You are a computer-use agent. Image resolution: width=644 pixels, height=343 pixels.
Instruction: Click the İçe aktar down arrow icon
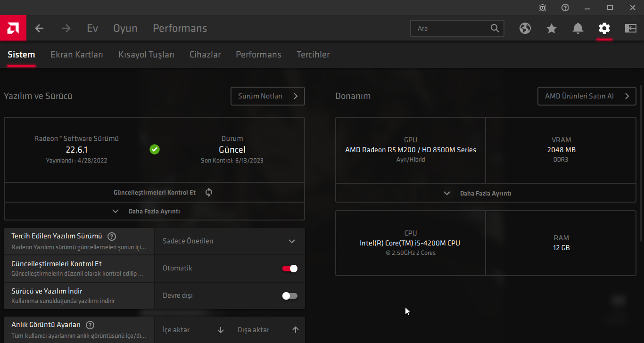coord(221,330)
